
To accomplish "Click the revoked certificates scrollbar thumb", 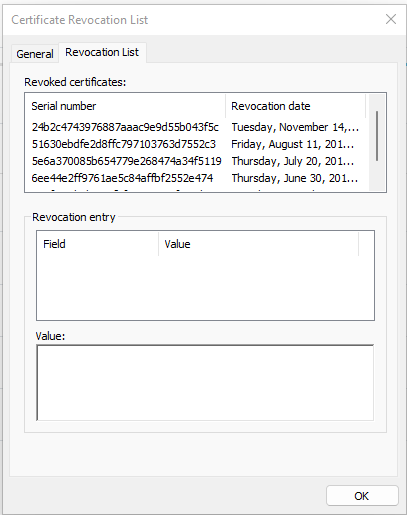I will pyautogui.click(x=377, y=136).
